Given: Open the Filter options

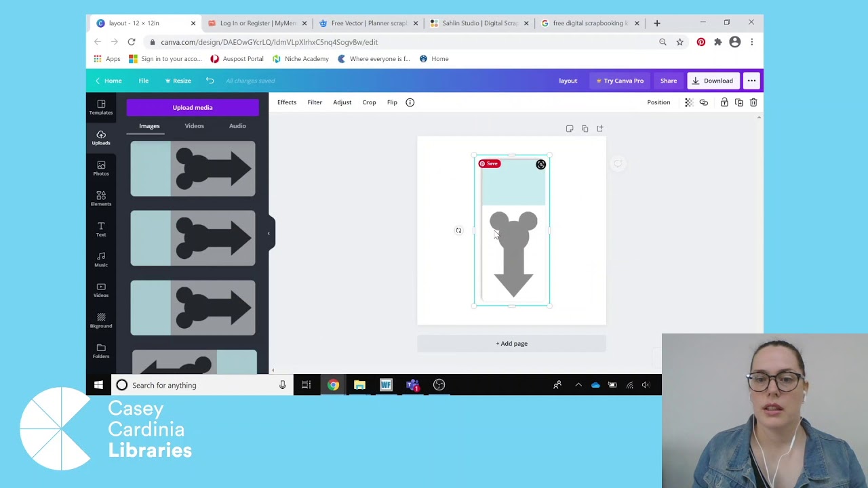Looking at the screenshot, I should tap(315, 102).
